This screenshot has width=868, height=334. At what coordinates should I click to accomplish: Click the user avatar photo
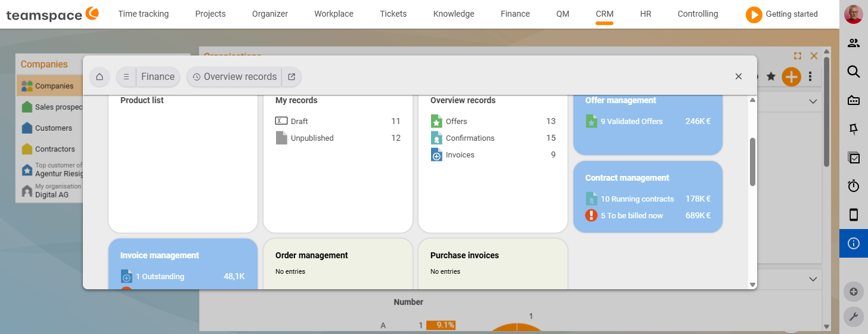[x=854, y=14]
